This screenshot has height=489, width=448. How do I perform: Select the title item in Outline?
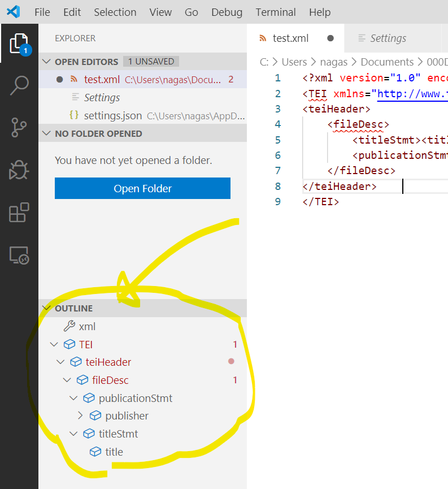pyautogui.click(x=142, y=452)
